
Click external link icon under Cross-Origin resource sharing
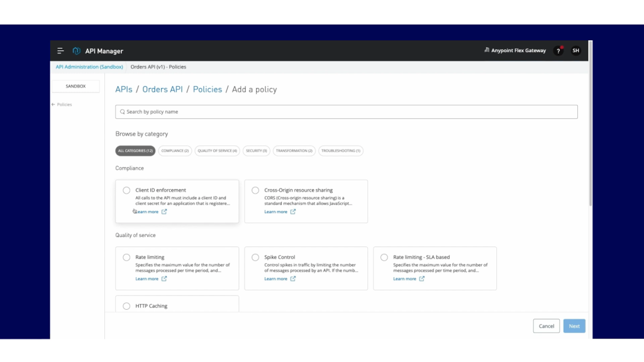tap(293, 212)
